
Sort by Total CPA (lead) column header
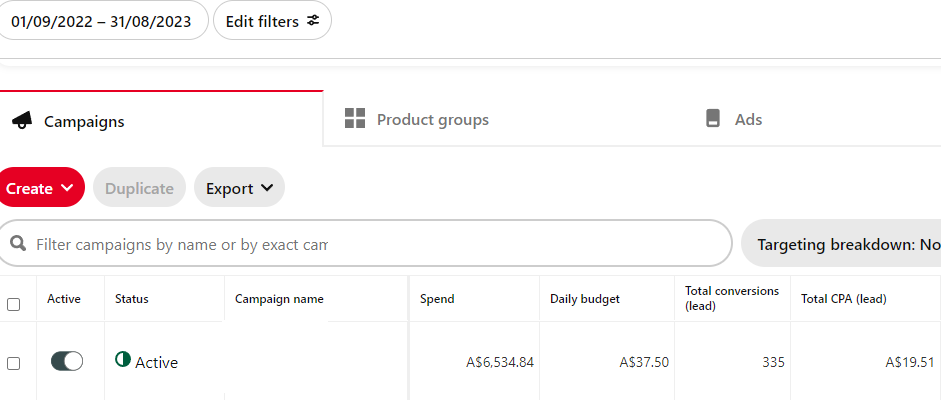coord(843,299)
